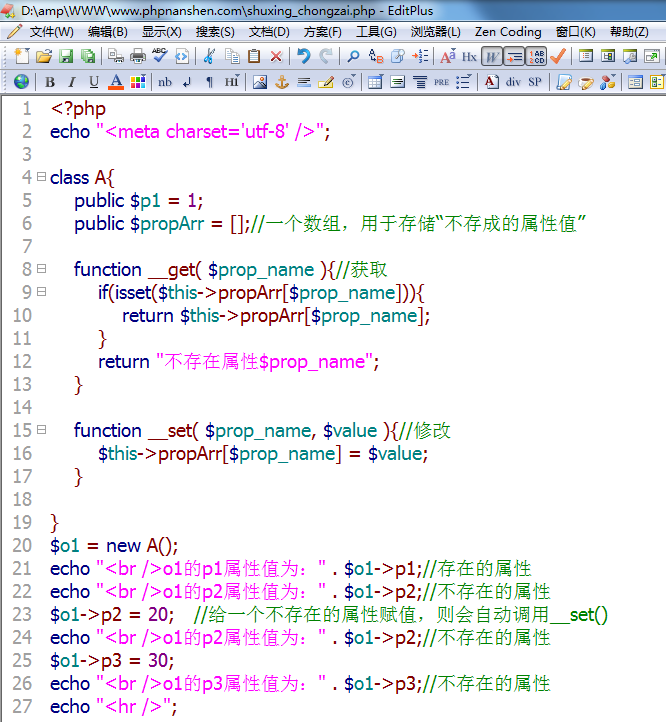Insert paragraph mark icon
This screenshot has height=722, width=666.
pyautogui.click(x=209, y=82)
